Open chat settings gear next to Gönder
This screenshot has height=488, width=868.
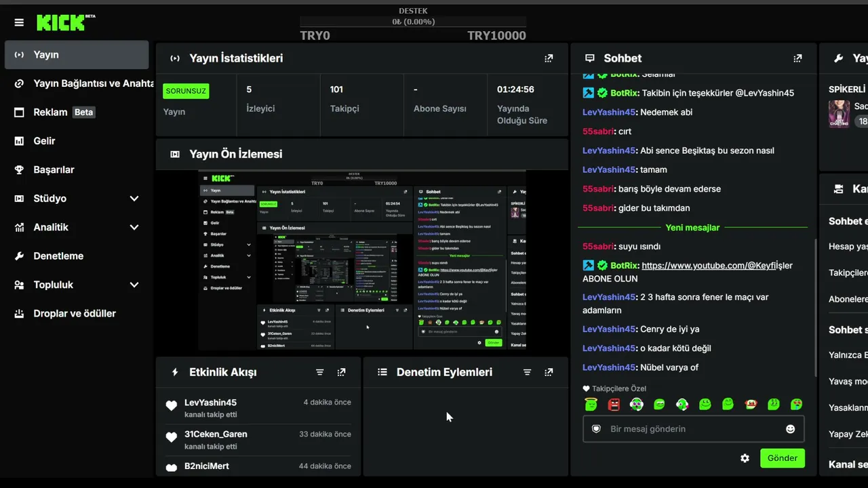745,458
